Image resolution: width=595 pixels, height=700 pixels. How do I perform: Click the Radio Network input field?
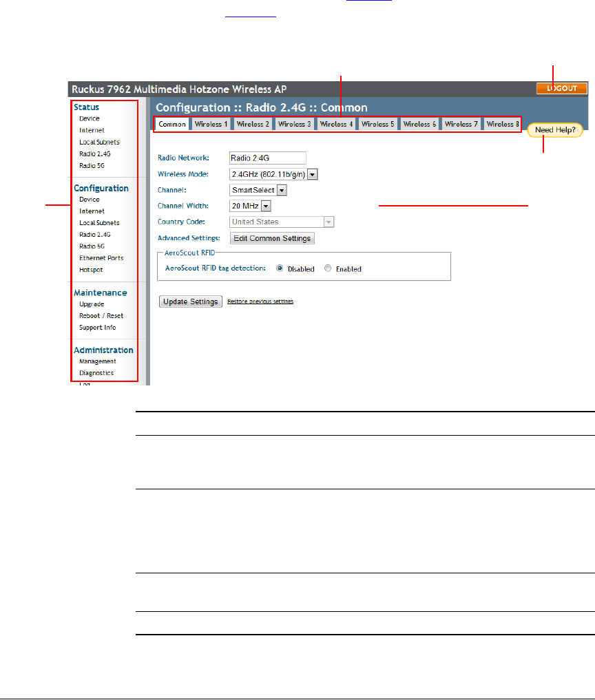click(268, 158)
